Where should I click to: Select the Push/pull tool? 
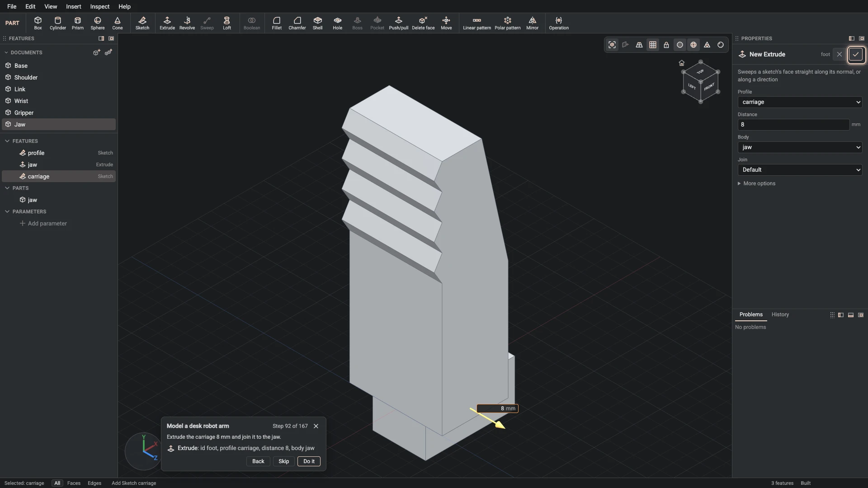399,23
